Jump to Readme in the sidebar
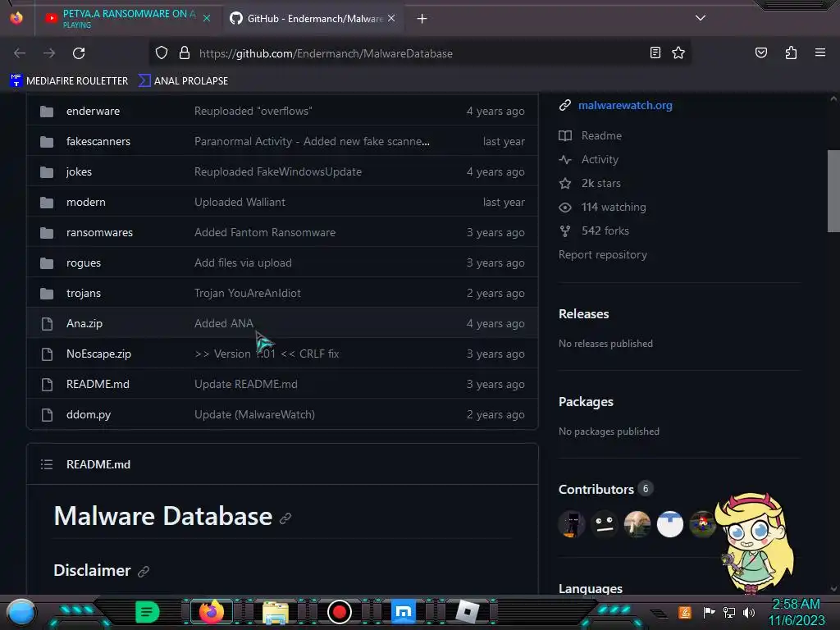This screenshot has width=840, height=630. point(601,135)
